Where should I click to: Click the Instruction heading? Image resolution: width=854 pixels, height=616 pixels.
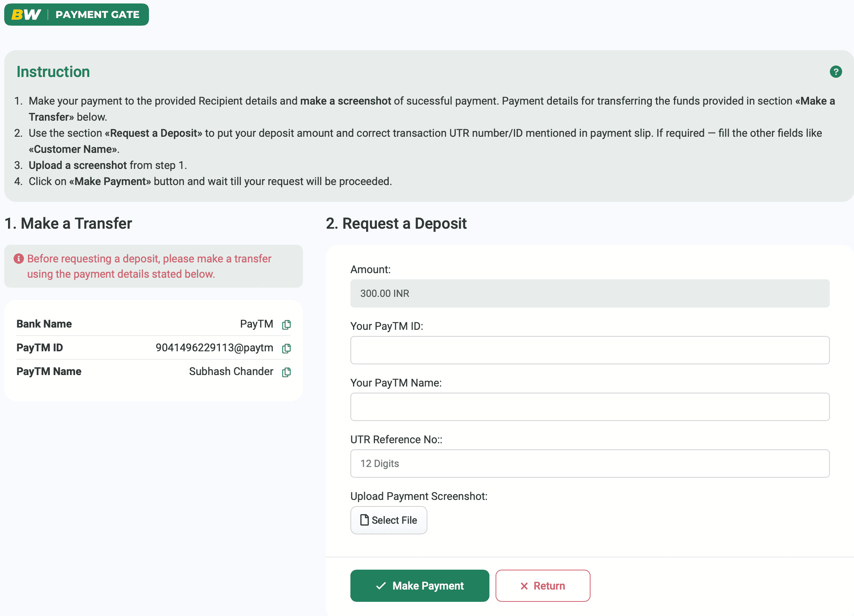point(53,72)
